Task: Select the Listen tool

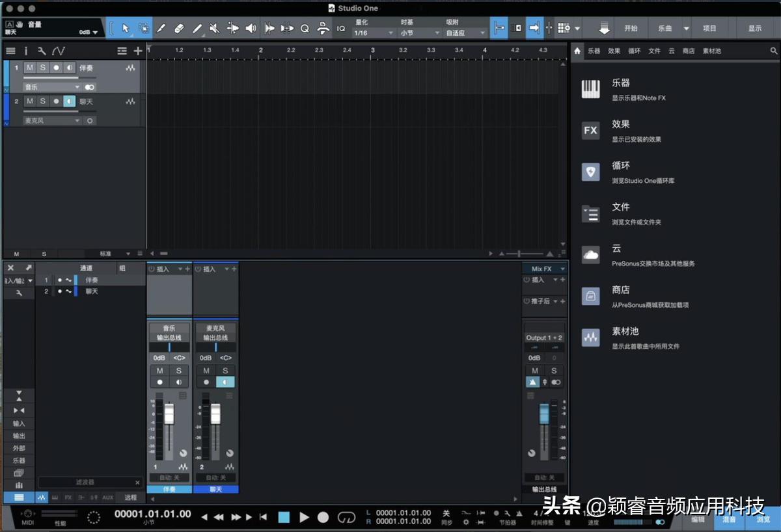Action: pyautogui.click(x=250, y=28)
